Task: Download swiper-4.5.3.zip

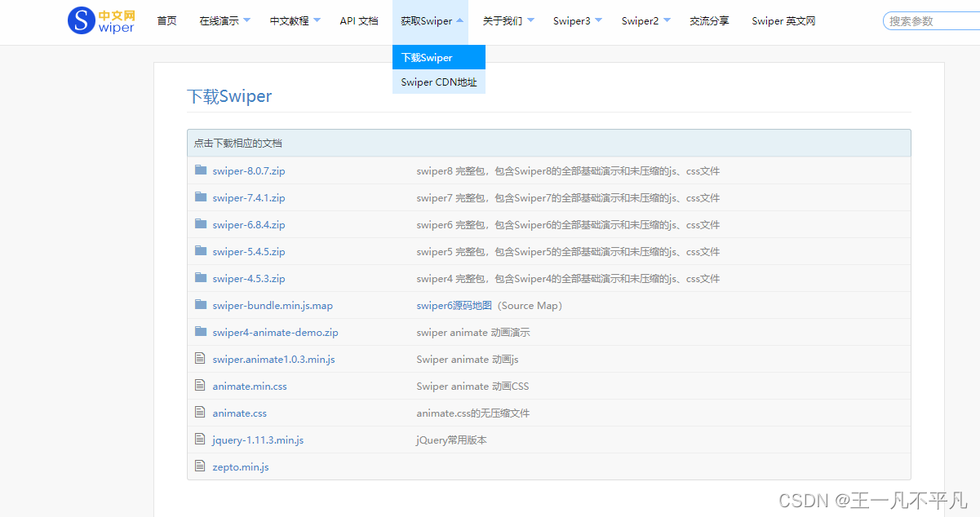Action: (249, 279)
